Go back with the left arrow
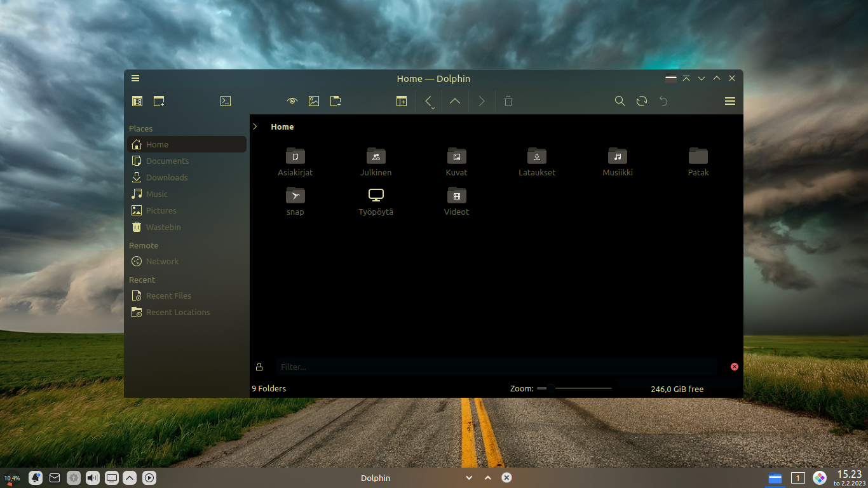 (x=429, y=100)
